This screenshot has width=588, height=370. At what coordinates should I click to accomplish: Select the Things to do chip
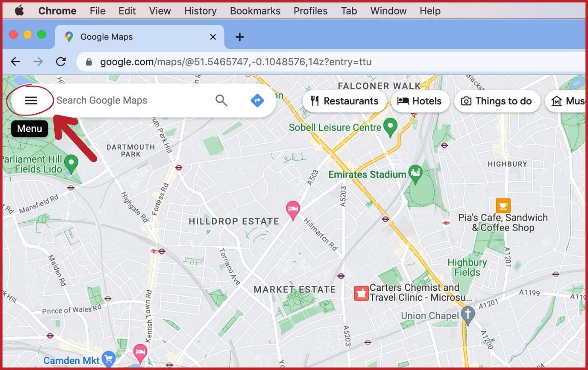point(497,101)
